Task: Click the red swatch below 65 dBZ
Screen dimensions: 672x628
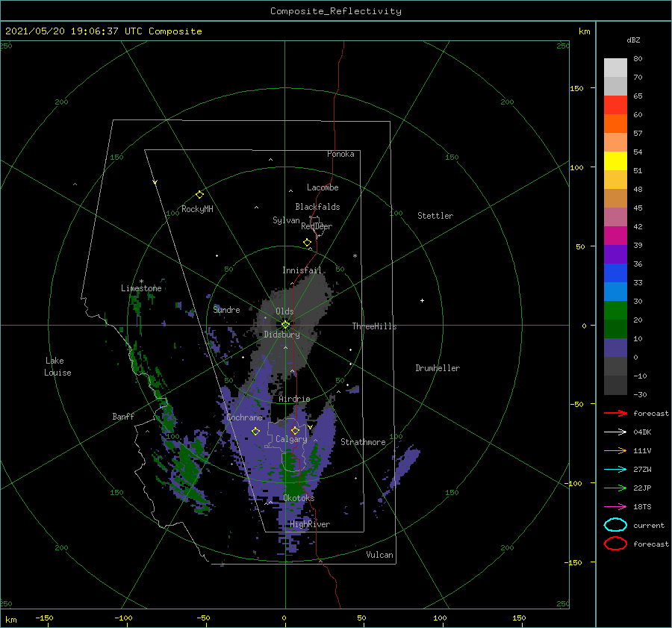Action: (615, 105)
